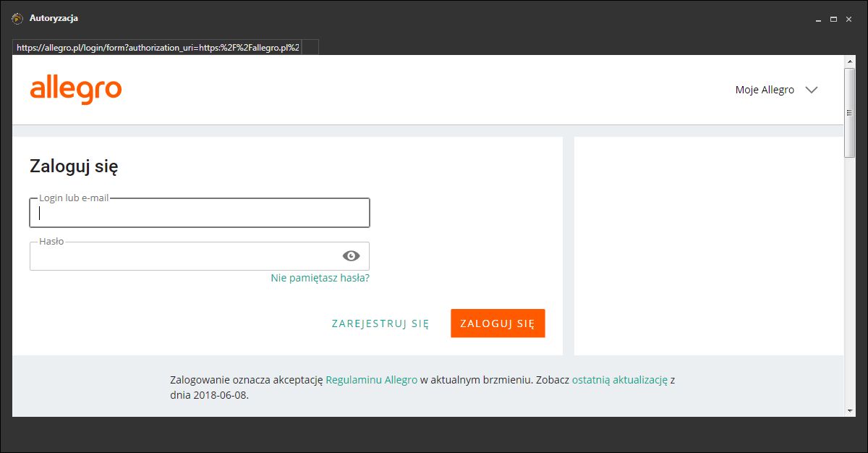Click the scrollbar up arrow

[850, 62]
